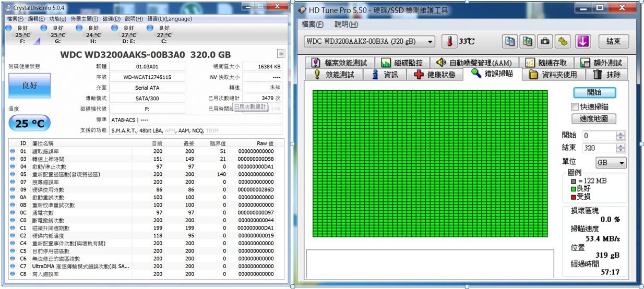644x289 pixels.
Task: Select H: drive status orb
Action: (x=79, y=28)
